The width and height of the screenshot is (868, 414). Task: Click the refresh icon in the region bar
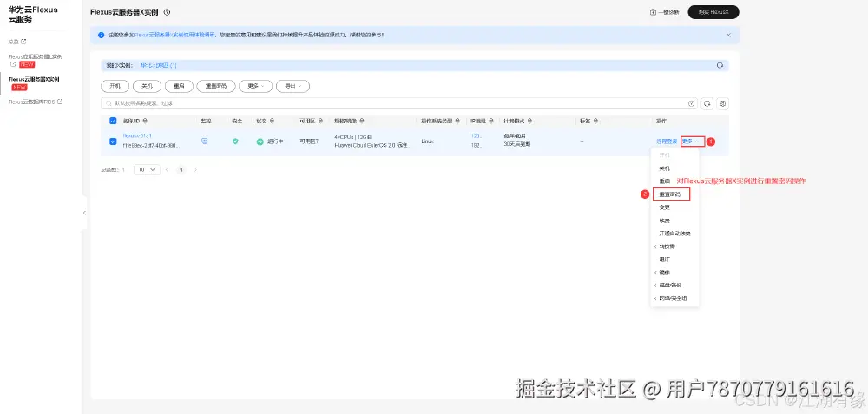point(720,65)
